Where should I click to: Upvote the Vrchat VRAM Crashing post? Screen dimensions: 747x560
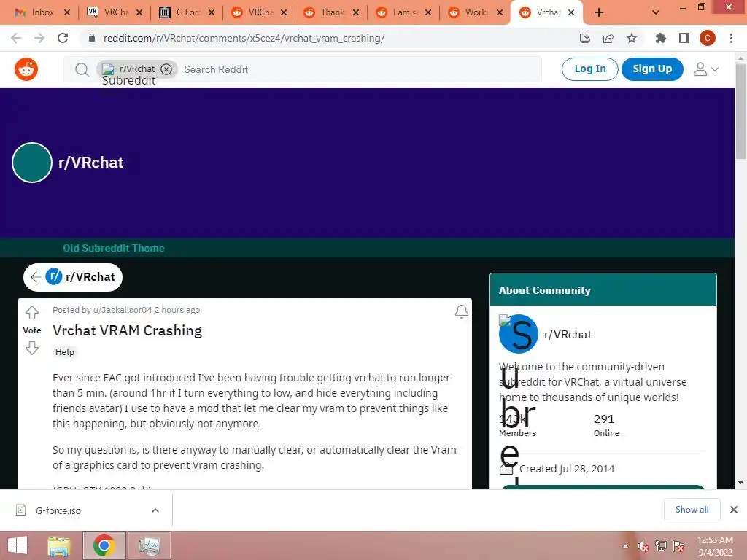click(32, 312)
